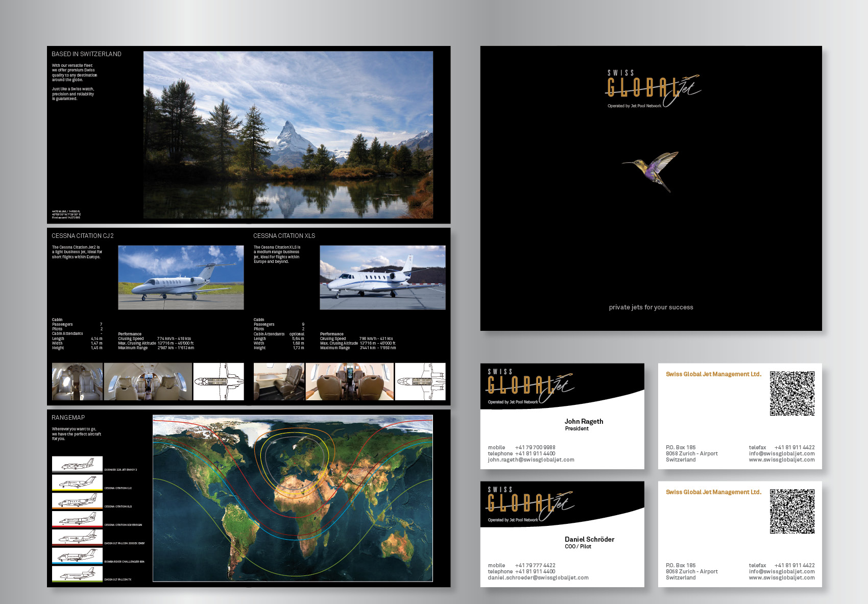Open the Matterhorn lake landscape photo
The image size is (868, 604).
[288, 135]
